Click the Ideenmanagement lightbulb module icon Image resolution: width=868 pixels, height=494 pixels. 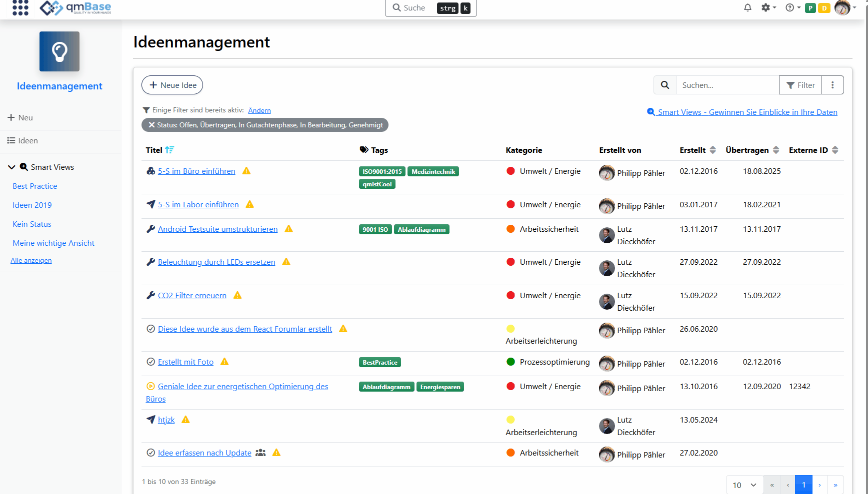(59, 51)
